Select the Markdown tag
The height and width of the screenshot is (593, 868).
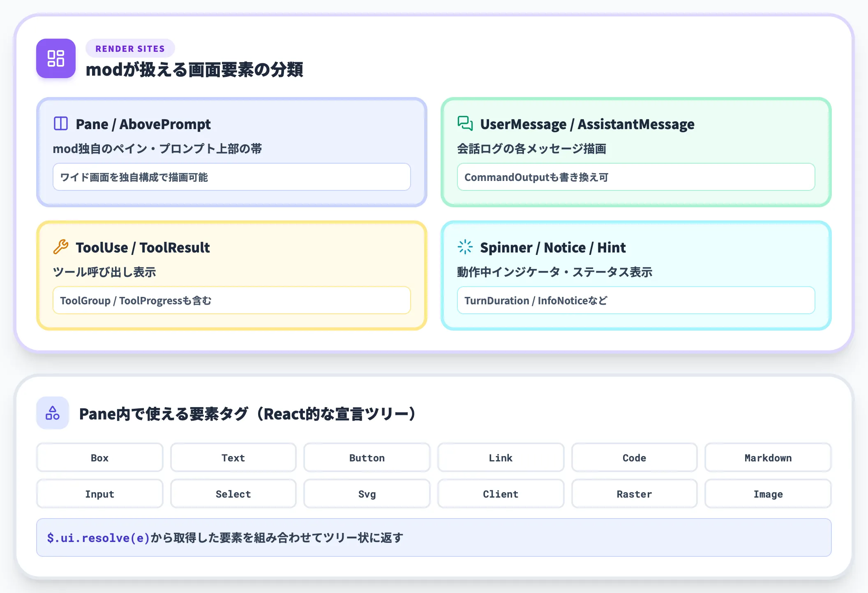[768, 458]
